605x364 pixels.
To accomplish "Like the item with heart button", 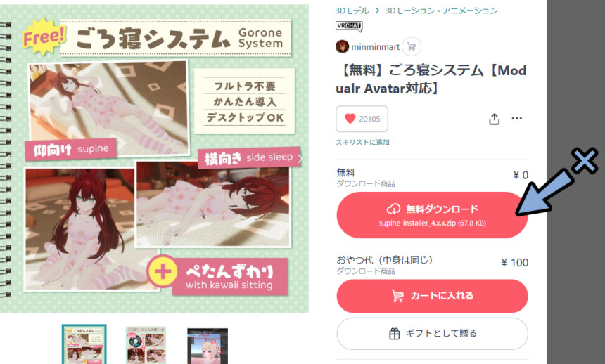I will 362,119.
